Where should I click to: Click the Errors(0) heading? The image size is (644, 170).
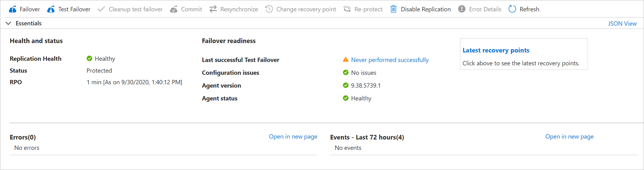tap(23, 137)
